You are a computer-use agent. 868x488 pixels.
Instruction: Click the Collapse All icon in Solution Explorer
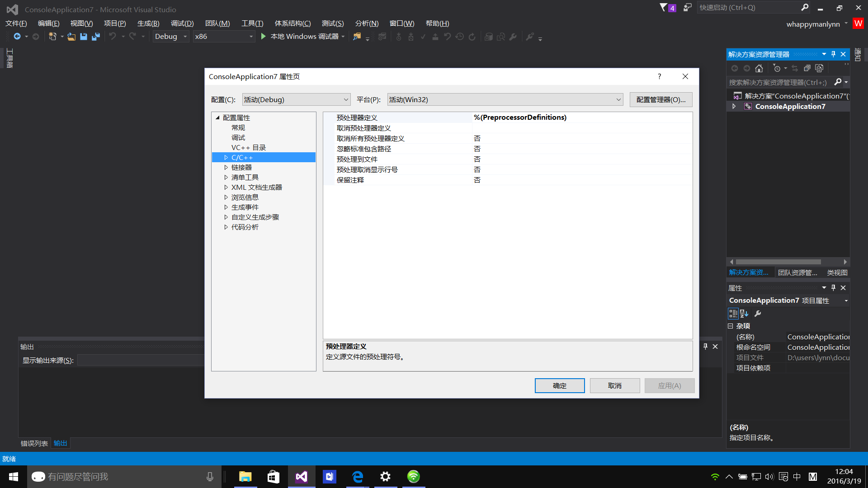807,68
